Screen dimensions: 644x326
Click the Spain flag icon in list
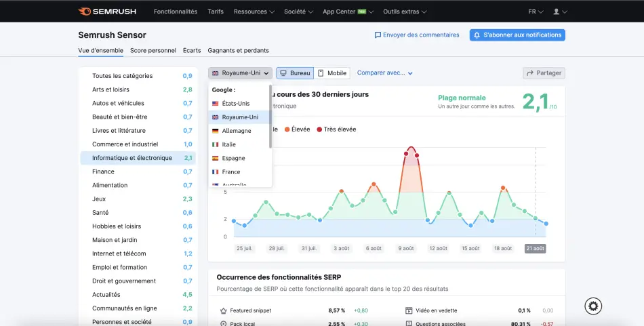[215, 158]
